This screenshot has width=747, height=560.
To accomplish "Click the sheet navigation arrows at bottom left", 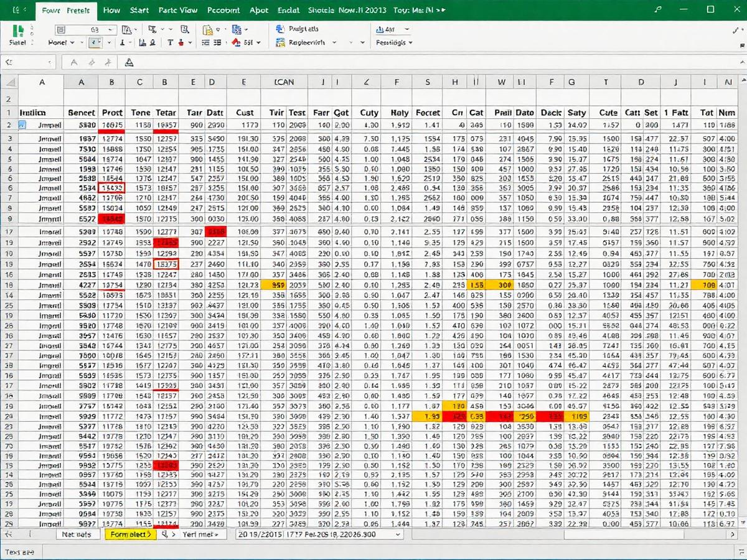I will (x=9, y=534).
